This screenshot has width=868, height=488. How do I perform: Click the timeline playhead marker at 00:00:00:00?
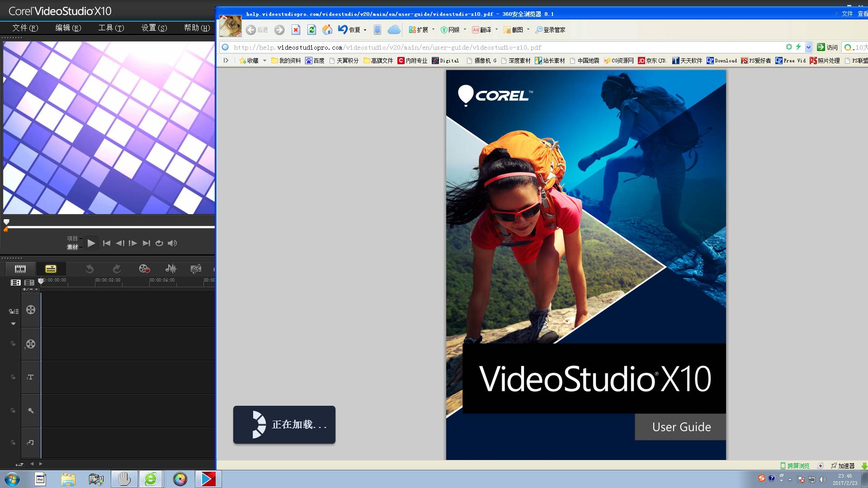(41, 281)
